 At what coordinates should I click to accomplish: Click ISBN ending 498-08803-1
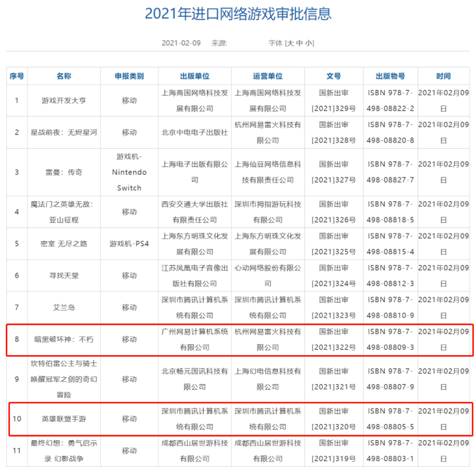(x=390, y=459)
